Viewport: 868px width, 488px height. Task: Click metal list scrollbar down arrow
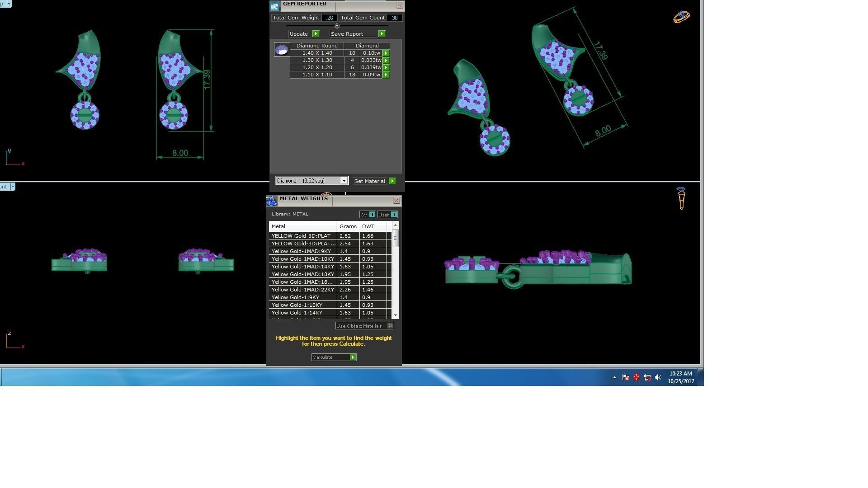pos(396,315)
